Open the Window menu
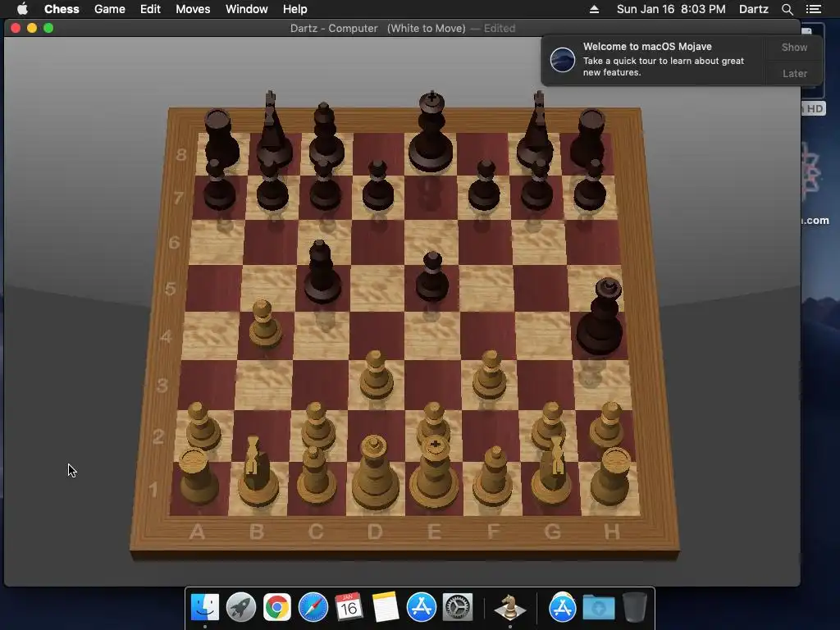Image resolution: width=840 pixels, height=630 pixels. (246, 9)
